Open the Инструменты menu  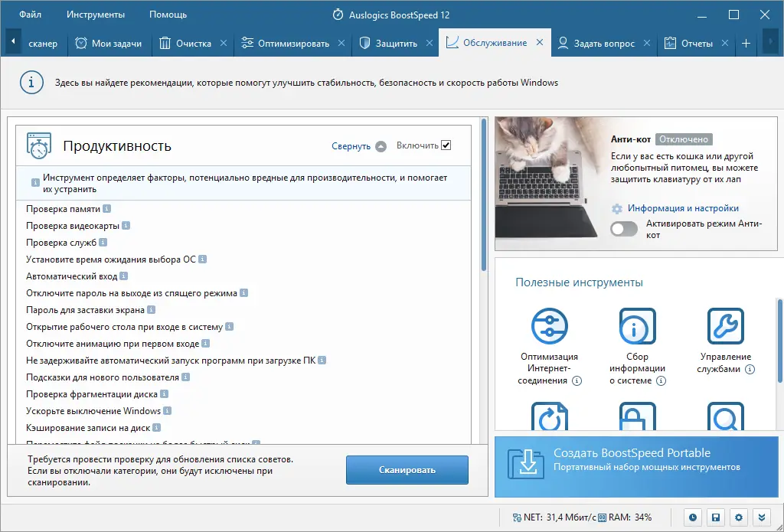pyautogui.click(x=96, y=15)
